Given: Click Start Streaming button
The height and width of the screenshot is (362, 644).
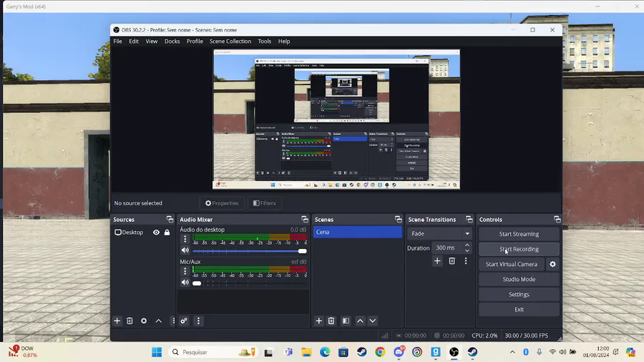Looking at the screenshot, I should point(519,234).
